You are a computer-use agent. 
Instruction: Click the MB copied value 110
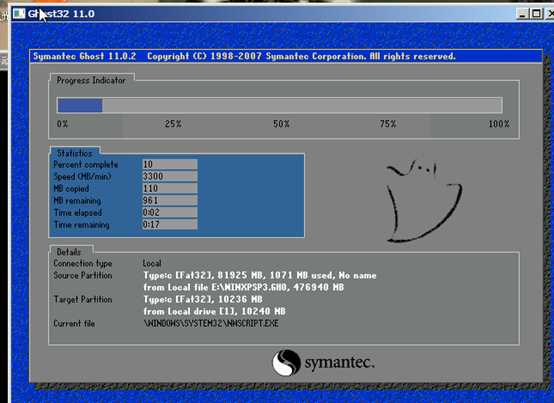170,188
